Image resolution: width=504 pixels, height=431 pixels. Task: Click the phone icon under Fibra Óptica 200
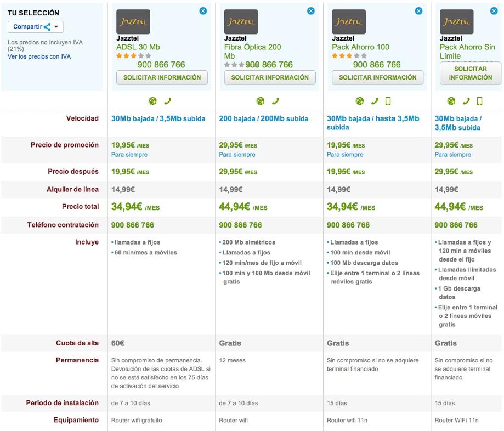click(x=275, y=101)
